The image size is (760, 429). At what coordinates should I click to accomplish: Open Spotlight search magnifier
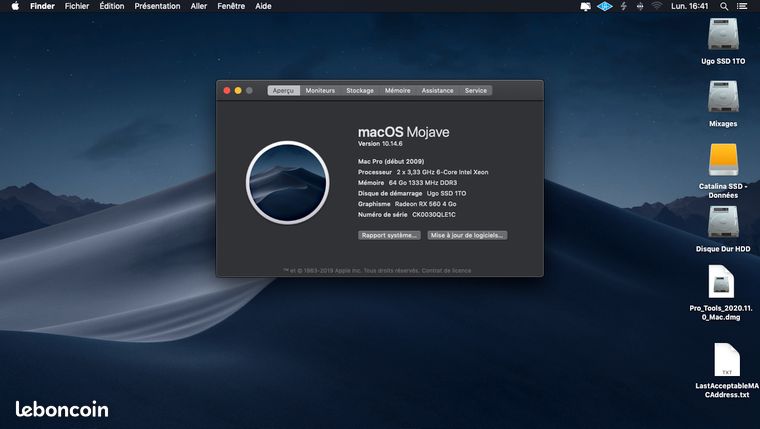tap(724, 6)
